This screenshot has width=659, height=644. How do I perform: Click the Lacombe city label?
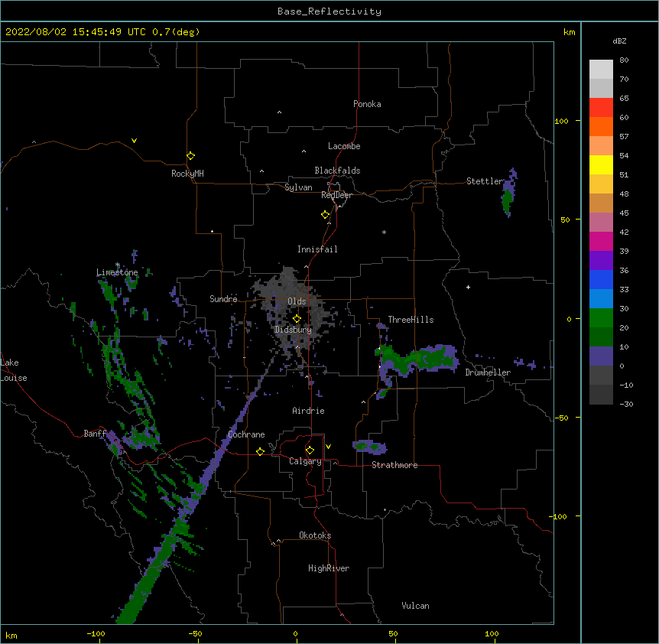[x=344, y=146]
